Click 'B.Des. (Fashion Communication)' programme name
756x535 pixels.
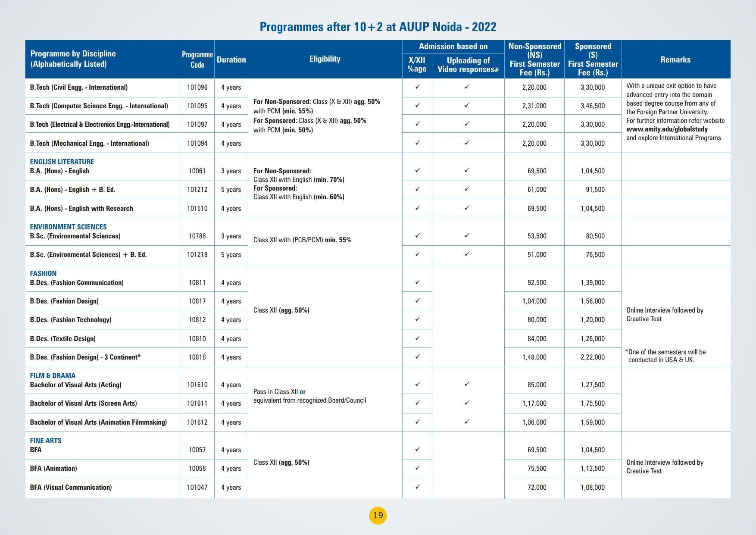pos(77,282)
